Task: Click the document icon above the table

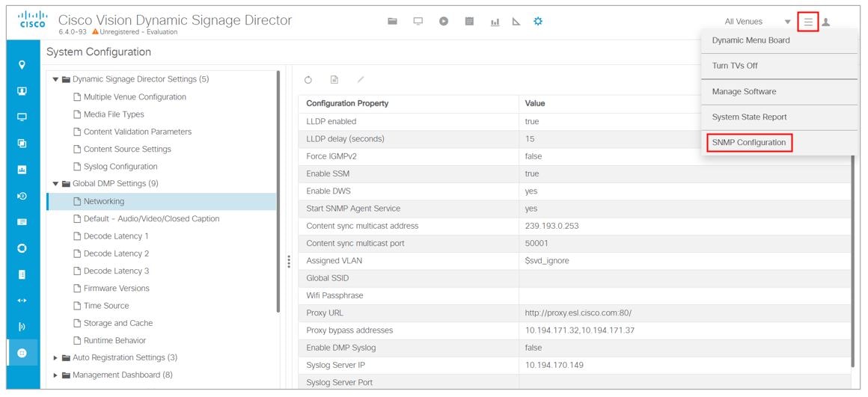Action: [x=334, y=80]
